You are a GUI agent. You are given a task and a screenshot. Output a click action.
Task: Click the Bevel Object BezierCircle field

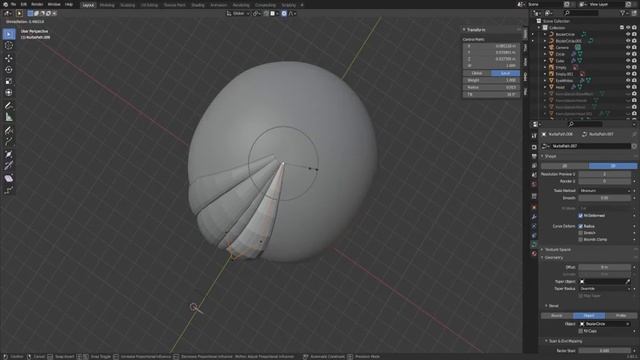click(x=604, y=324)
